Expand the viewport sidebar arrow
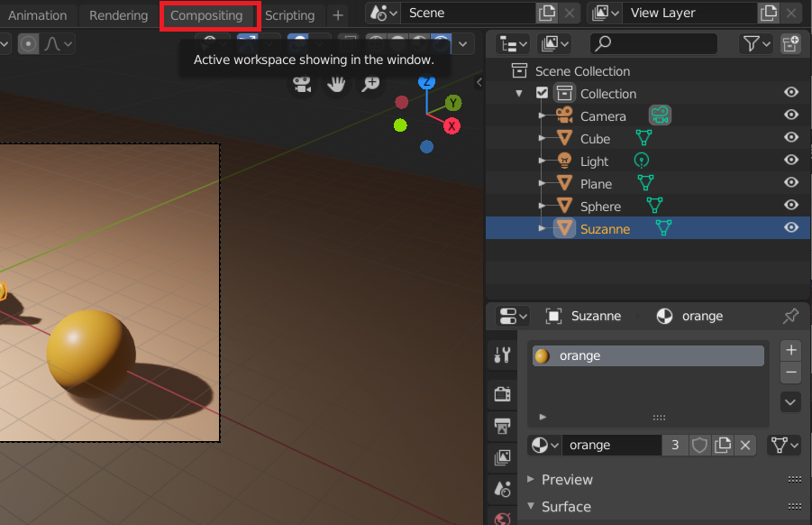 pos(479,82)
